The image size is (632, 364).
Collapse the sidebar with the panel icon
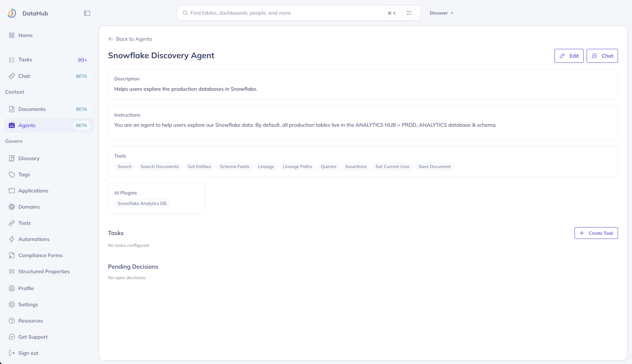pyautogui.click(x=87, y=13)
